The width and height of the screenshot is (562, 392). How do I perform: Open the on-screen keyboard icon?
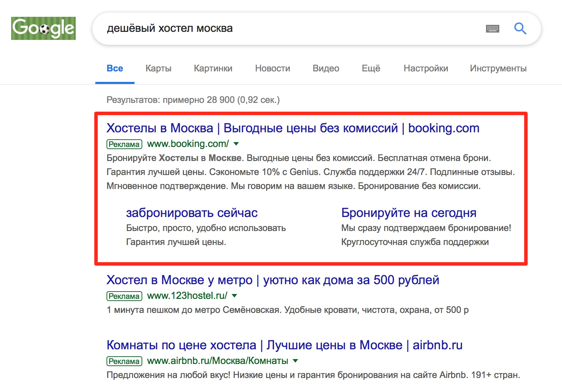(492, 29)
